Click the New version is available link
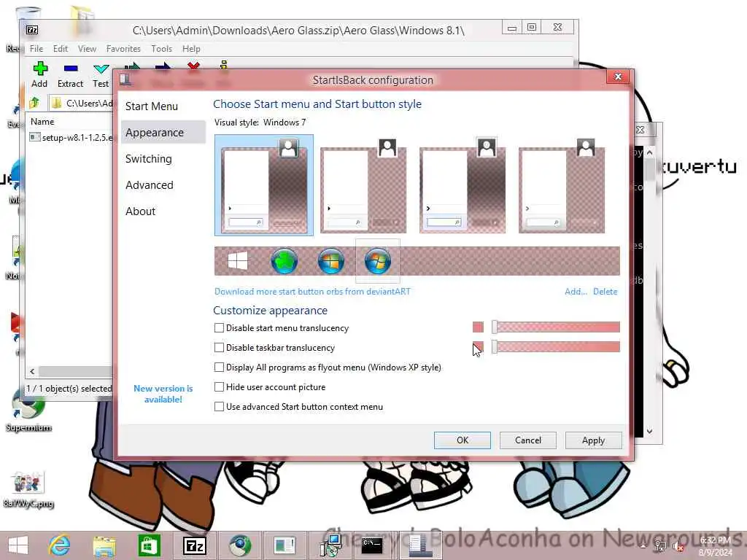The image size is (747, 560). pos(163,394)
